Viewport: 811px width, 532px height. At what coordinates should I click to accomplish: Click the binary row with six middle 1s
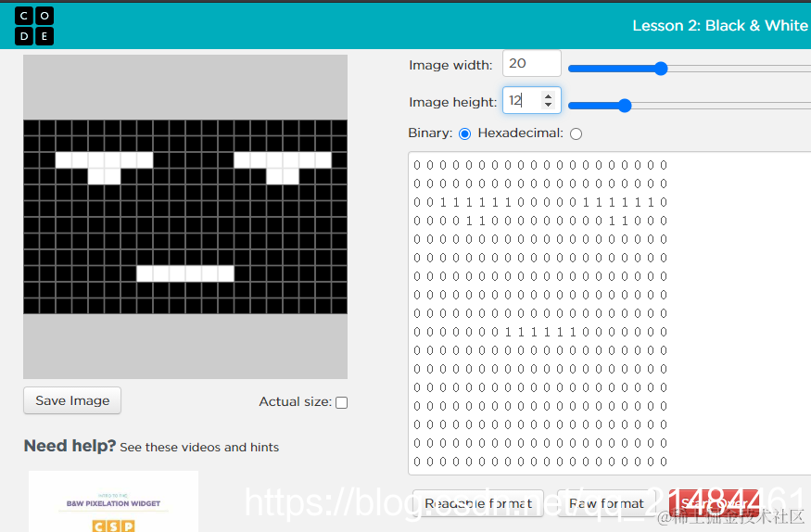(540, 332)
